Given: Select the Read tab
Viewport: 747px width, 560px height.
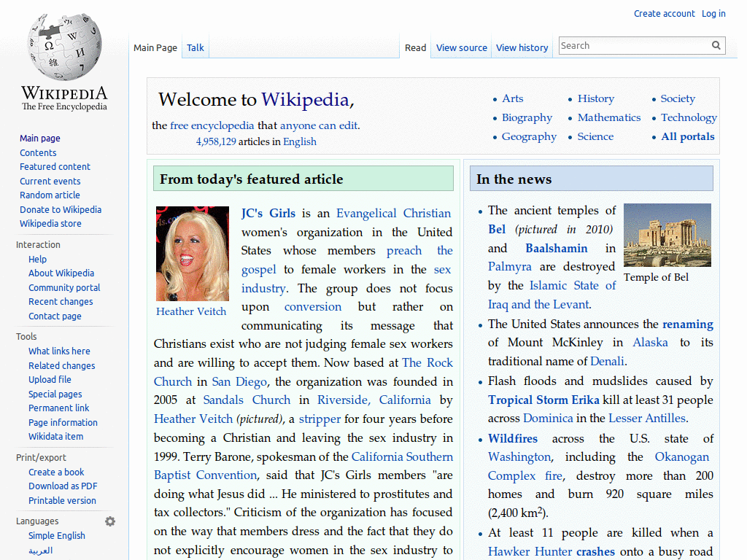Looking at the screenshot, I should pyautogui.click(x=415, y=47).
